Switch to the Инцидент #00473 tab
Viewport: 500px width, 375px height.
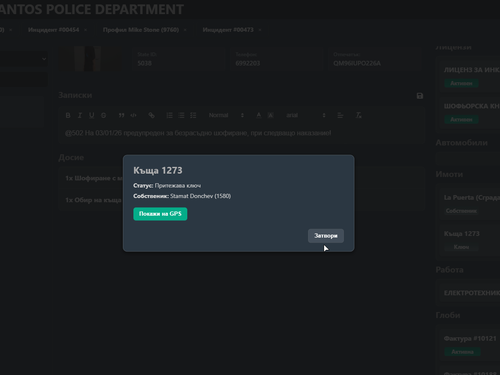(x=228, y=30)
